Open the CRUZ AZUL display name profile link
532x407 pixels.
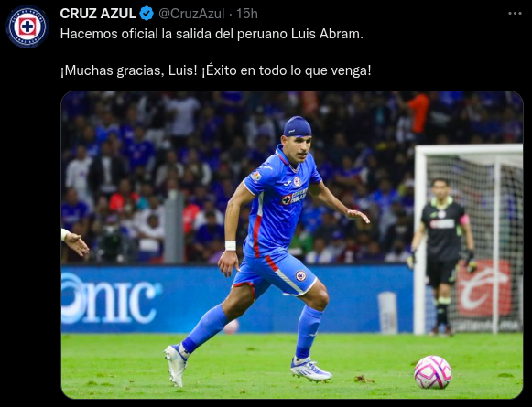pyautogui.click(x=98, y=14)
